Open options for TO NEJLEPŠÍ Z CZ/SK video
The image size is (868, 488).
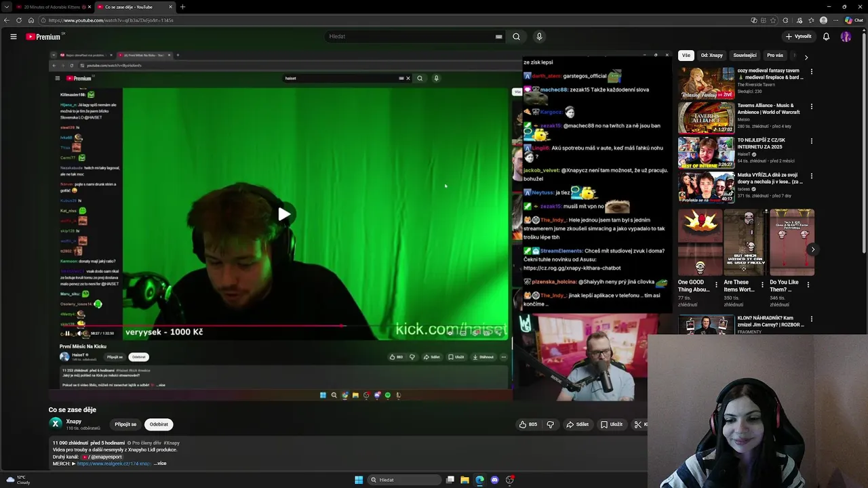tap(812, 142)
